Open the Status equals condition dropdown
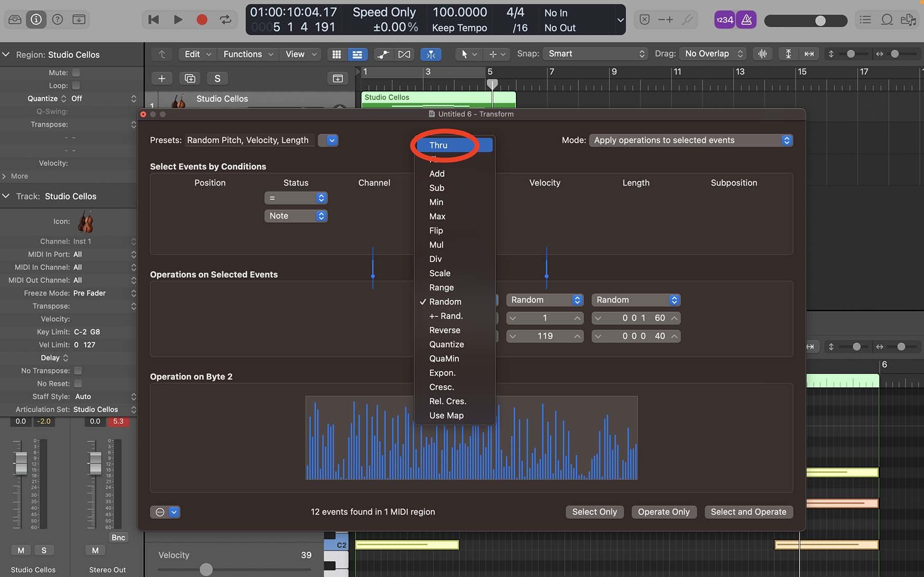The height and width of the screenshot is (577, 924). point(296,198)
